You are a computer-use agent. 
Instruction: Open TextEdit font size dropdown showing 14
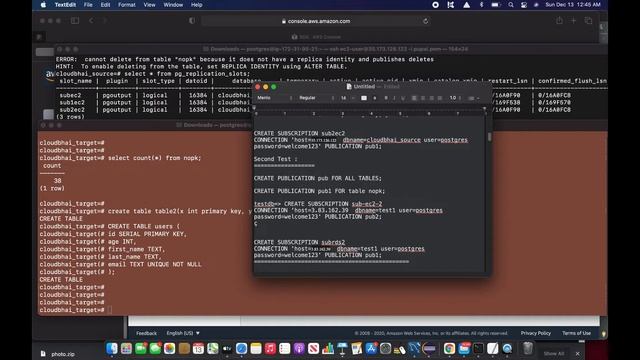(x=347, y=98)
